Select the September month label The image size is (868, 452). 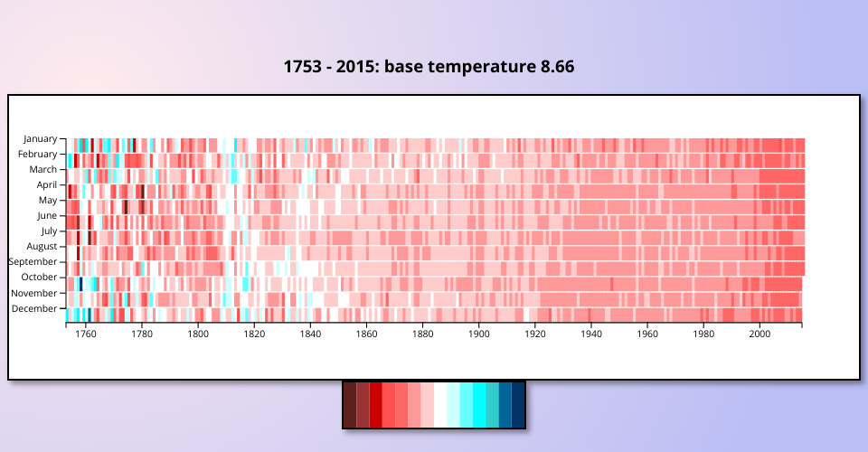coord(33,262)
